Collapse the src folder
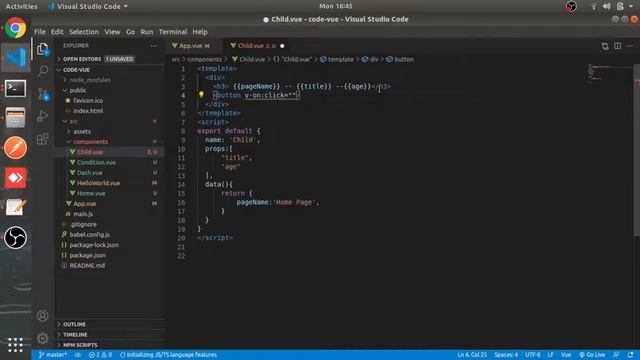Screen dimensions: 640x360 pyautogui.click(x=73, y=121)
